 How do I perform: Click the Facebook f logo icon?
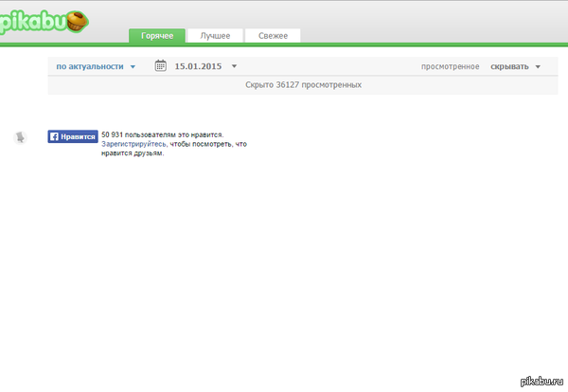click(x=54, y=136)
